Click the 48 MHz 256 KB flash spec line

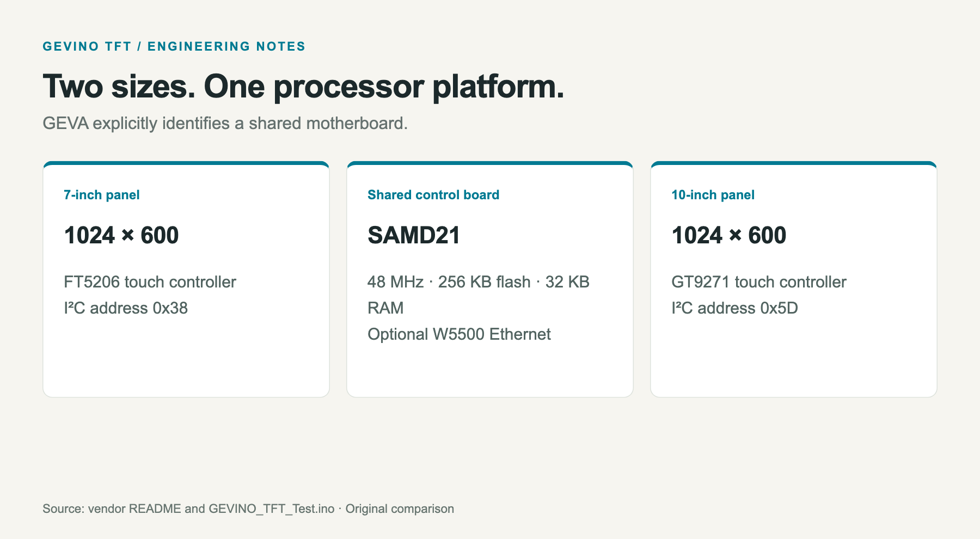[478, 282]
